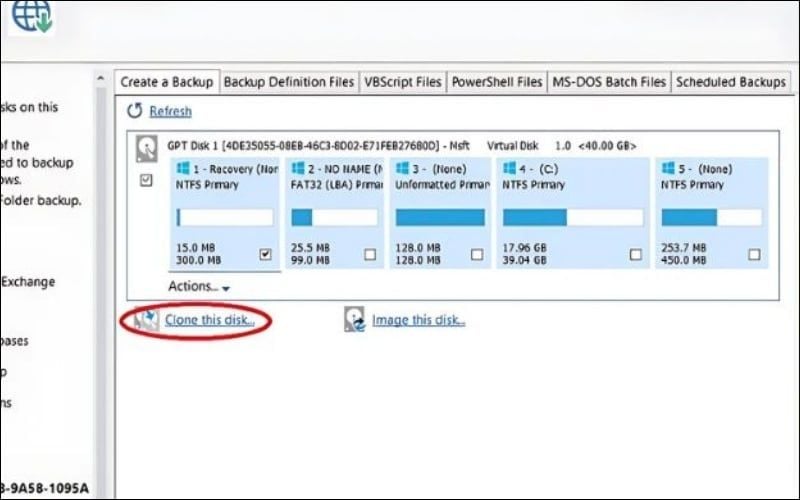Check the 3 - Unformatted partition checkbox
The image size is (800, 500).
(477, 254)
